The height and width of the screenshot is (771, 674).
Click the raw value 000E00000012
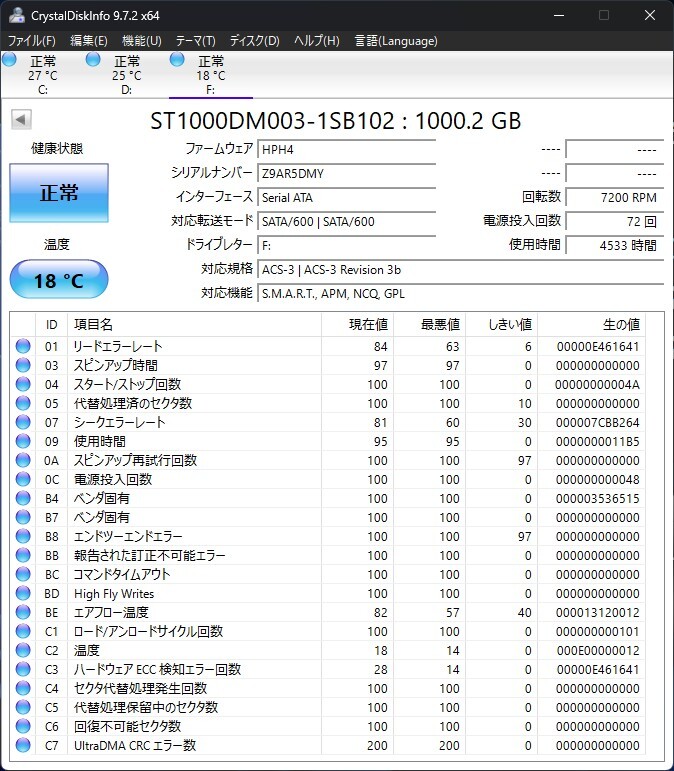pos(598,651)
